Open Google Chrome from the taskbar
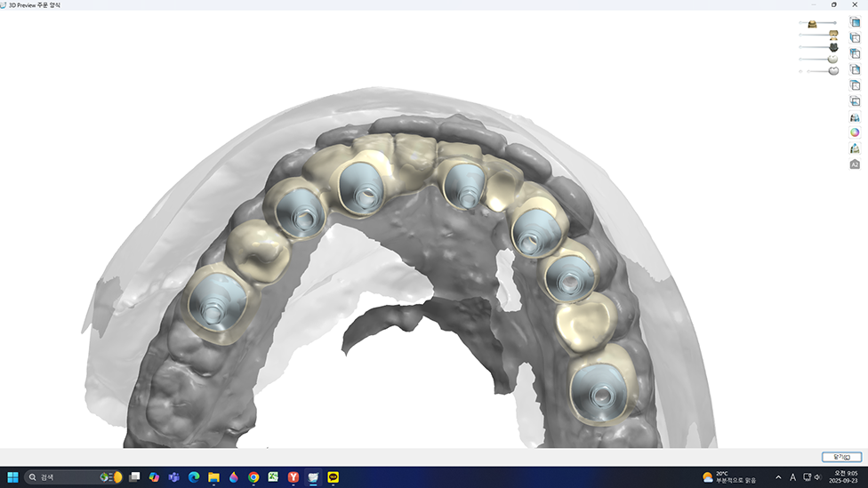Image resolution: width=868 pixels, height=488 pixels. tap(253, 477)
